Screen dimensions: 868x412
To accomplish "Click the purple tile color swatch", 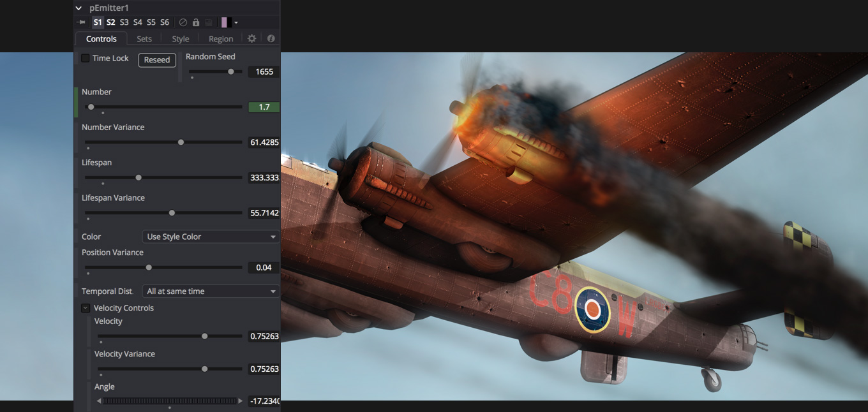I will (224, 22).
